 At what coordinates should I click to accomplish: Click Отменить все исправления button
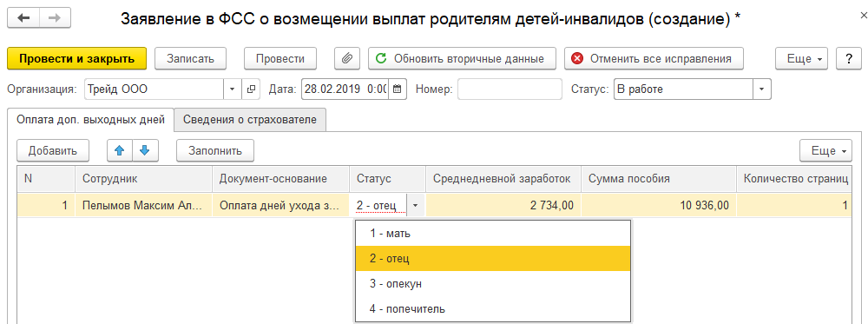tap(654, 59)
